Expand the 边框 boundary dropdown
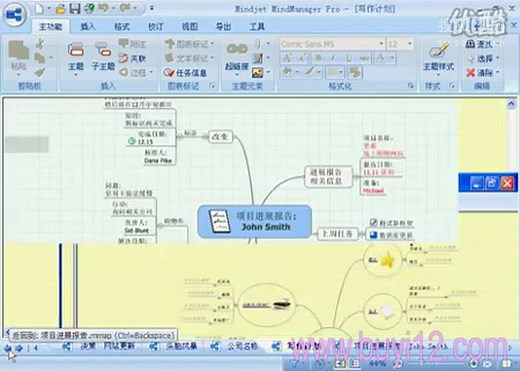Screen dimensions: 520x371 151,72
